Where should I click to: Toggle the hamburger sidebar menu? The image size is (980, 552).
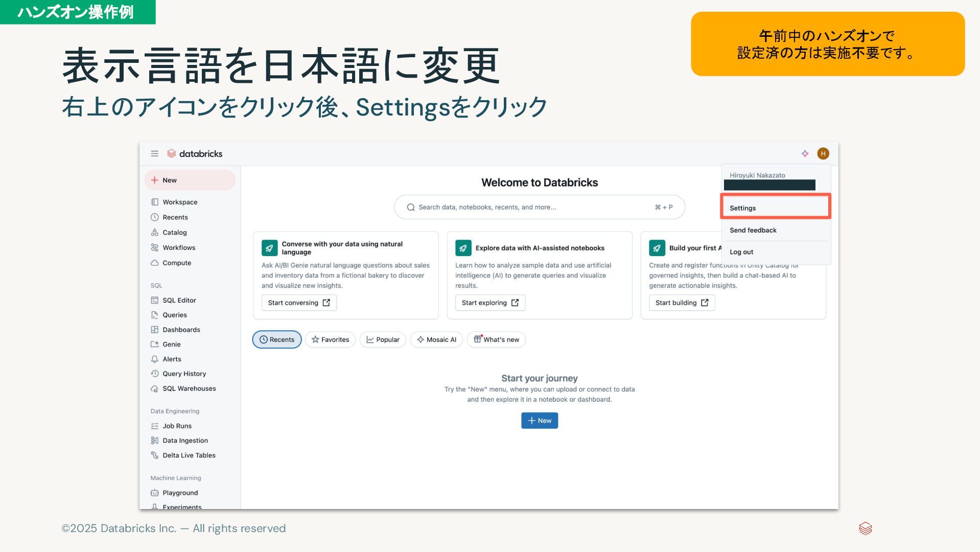point(154,154)
